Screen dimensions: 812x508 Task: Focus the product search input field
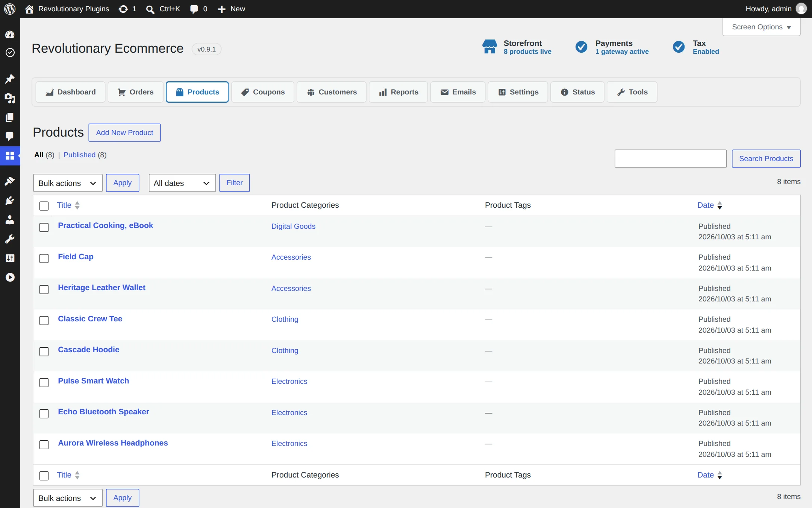670,158
